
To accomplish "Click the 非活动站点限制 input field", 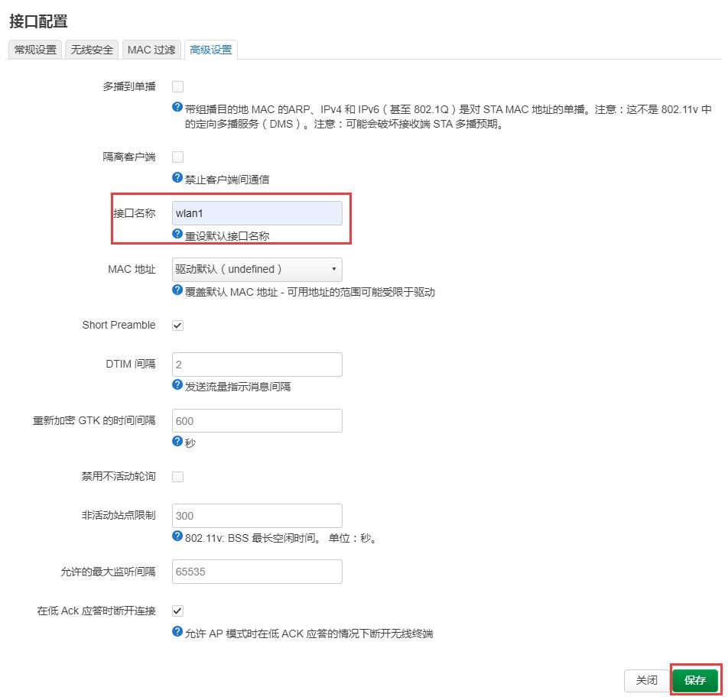I will (x=257, y=516).
